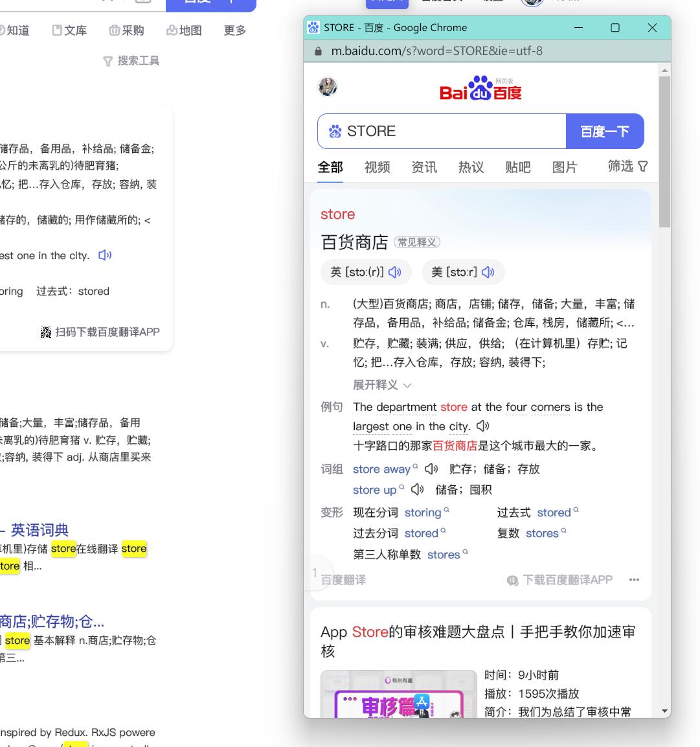Click the down arrow of the vertical scrollbar
The height and width of the screenshot is (747, 700).
point(664,711)
